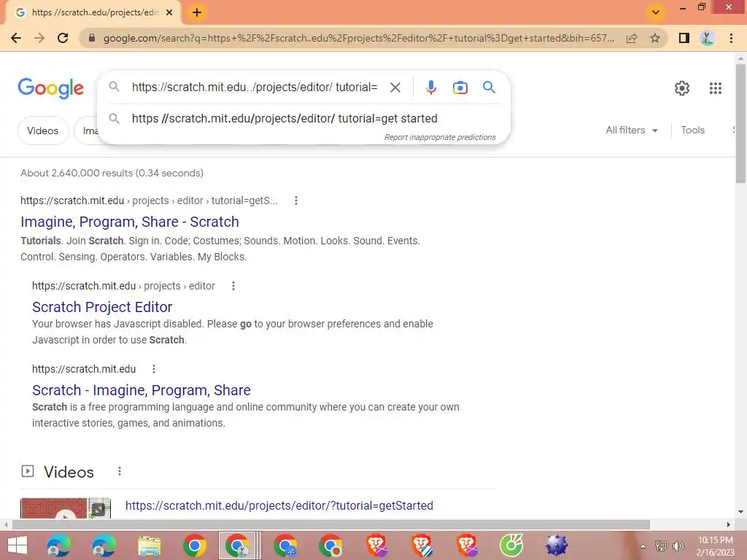This screenshot has height=560, width=747.
Task: Open three-dot menu beside tutorial=getS result
Action: 296,201
